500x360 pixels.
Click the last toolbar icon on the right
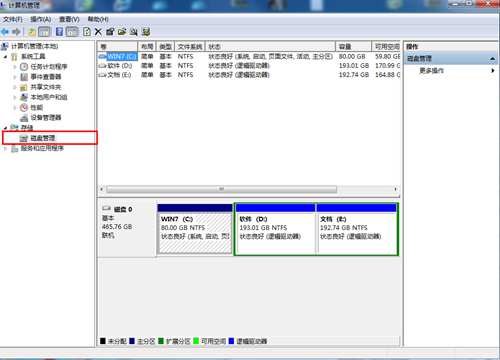[146, 32]
